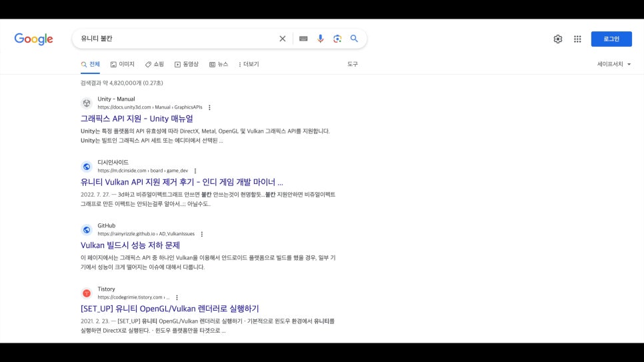
Task: Click the Unity Manual site favicon
Action: tap(87, 103)
